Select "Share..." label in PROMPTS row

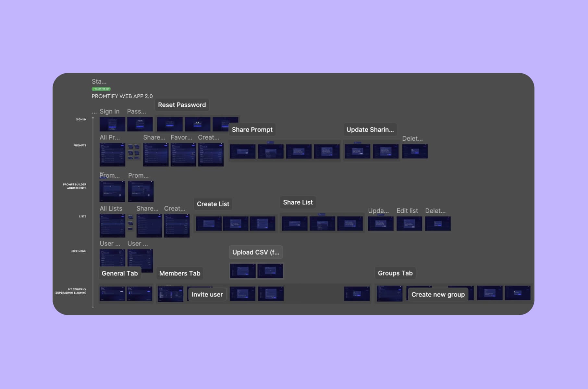point(154,137)
